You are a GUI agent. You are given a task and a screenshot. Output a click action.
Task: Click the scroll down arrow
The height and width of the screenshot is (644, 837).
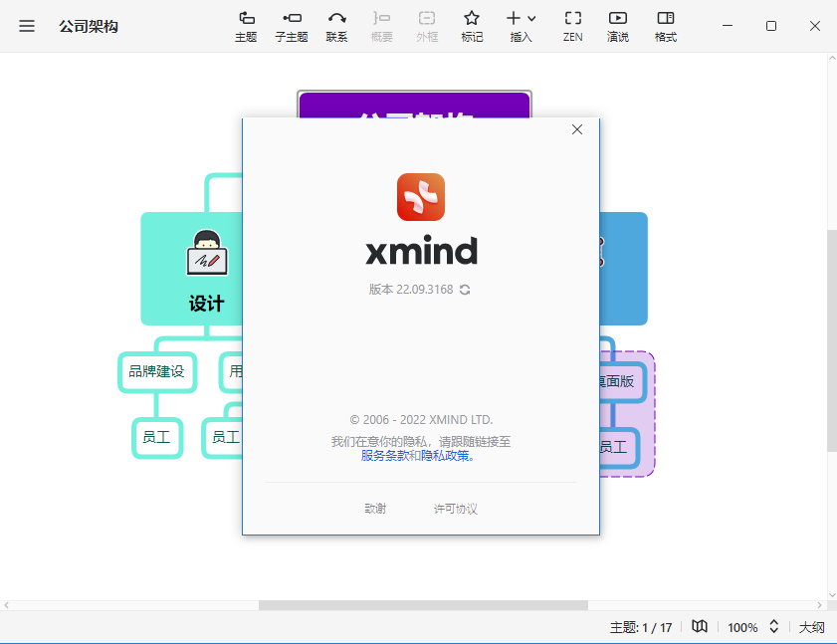832,595
